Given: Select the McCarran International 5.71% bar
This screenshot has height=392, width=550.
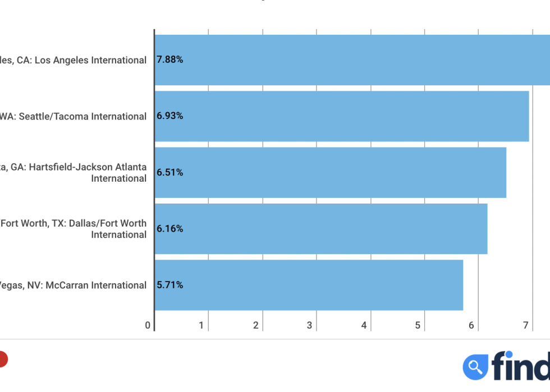Looking at the screenshot, I should (x=309, y=285).
